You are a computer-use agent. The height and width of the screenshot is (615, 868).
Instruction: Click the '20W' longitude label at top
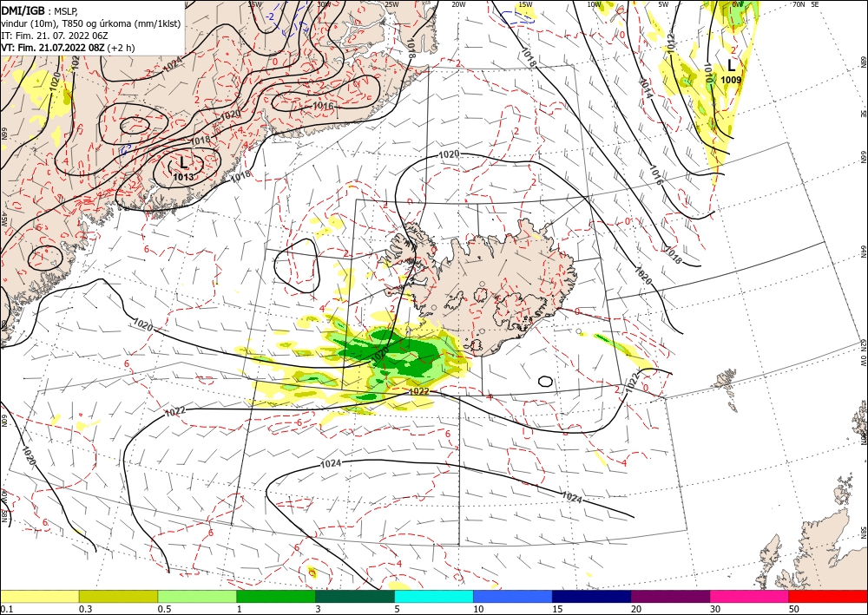tap(457, 4)
